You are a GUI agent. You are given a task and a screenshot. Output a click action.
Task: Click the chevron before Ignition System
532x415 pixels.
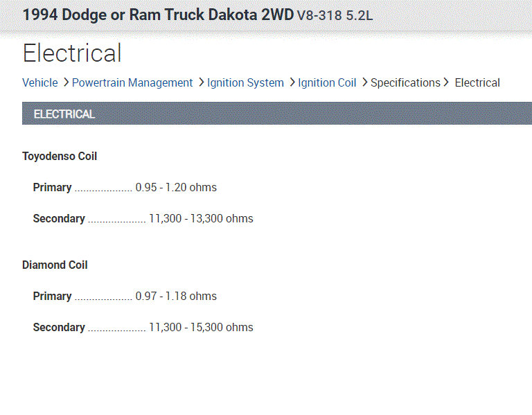pyautogui.click(x=201, y=82)
